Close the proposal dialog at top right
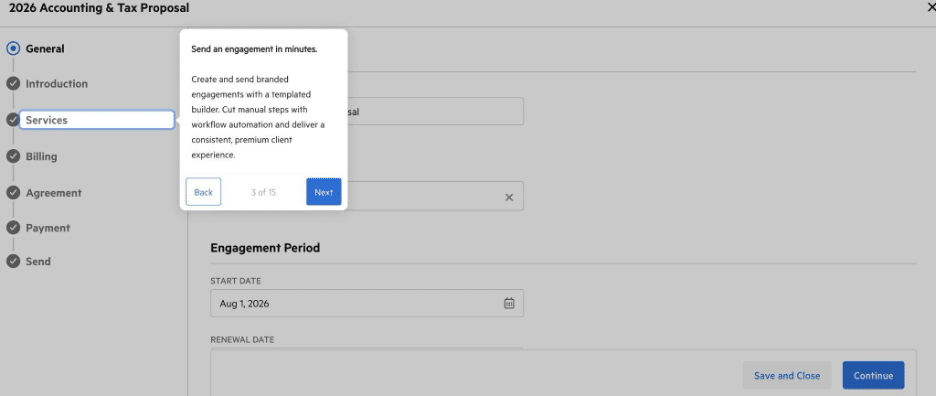 pos(931,8)
